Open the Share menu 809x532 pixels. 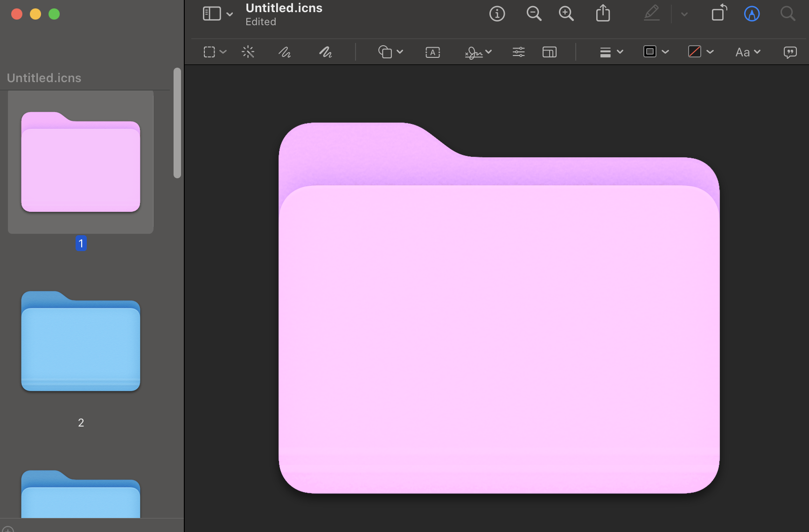[603, 13]
